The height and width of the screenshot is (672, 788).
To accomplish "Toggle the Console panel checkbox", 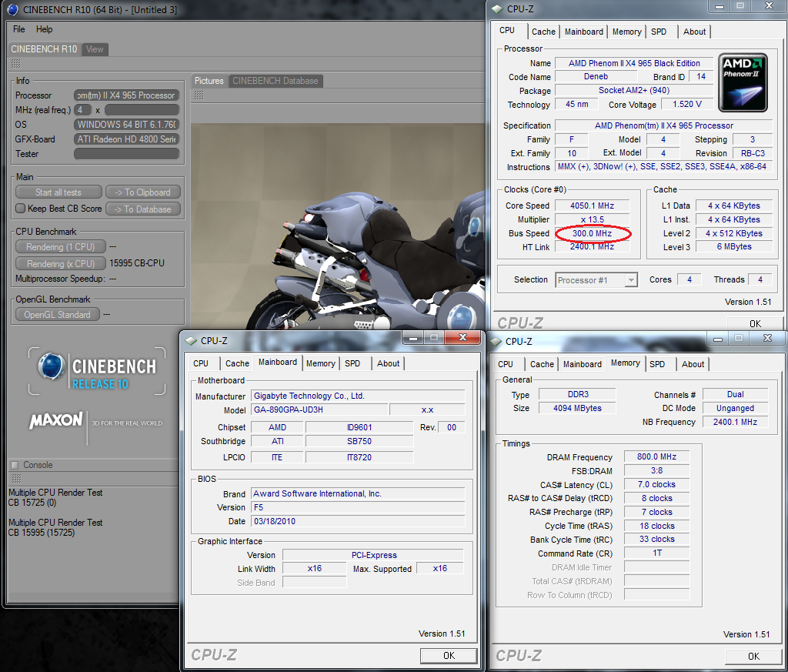I will pyautogui.click(x=15, y=465).
